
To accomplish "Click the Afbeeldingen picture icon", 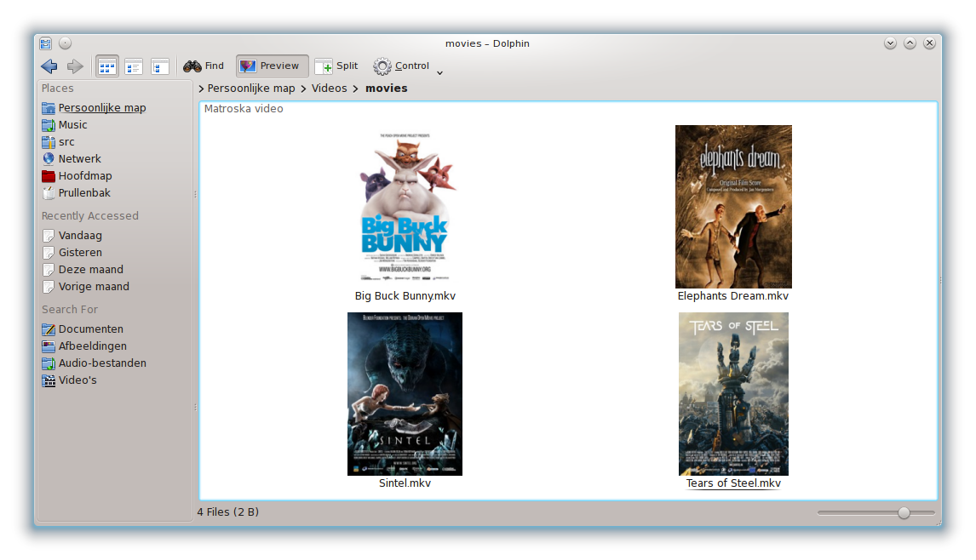I will coord(49,346).
